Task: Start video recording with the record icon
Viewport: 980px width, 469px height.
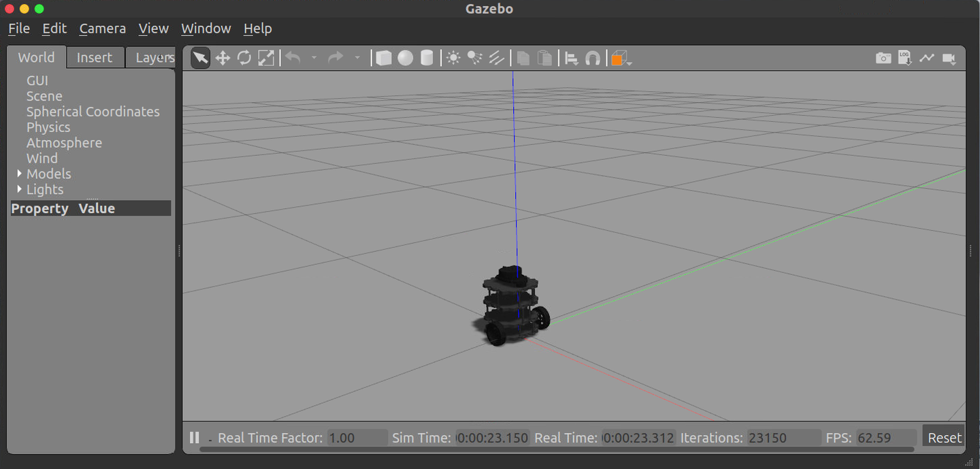Action: tap(949, 58)
